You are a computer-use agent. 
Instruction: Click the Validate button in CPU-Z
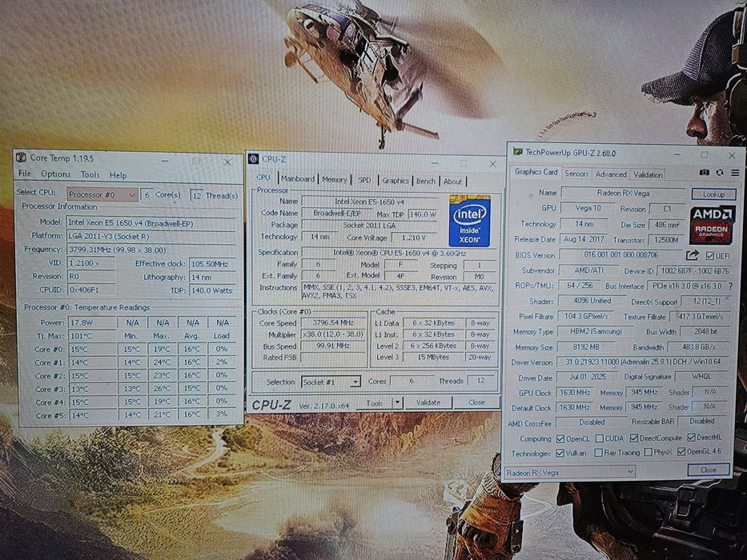pyautogui.click(x=428, y=402)
